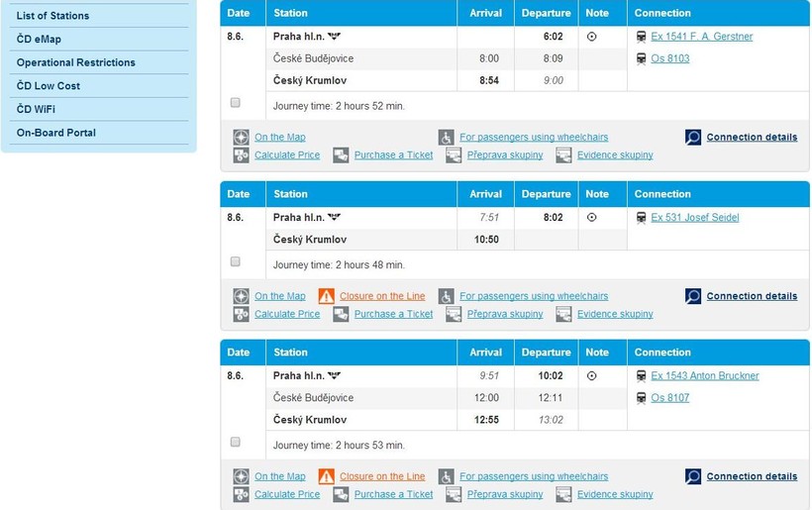Select the checkbox for the 8:02 connection
Screen dimensions: 812x510
235,261
